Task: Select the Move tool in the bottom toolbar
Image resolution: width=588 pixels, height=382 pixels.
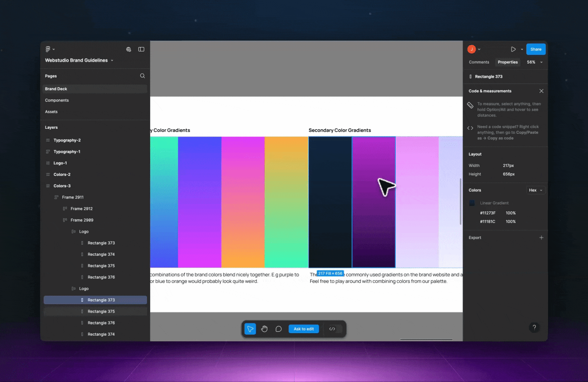Action: click(250, 329)
